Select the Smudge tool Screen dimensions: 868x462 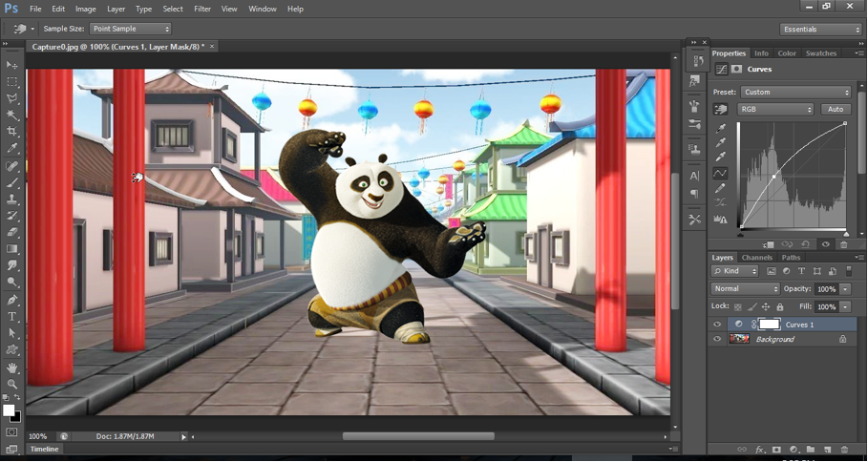(12, 265)
